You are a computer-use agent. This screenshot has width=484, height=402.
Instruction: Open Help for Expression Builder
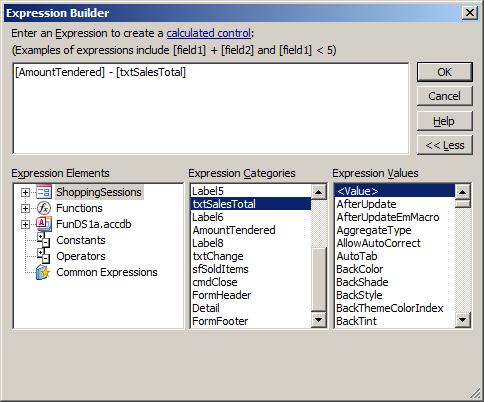coord(445,121)
